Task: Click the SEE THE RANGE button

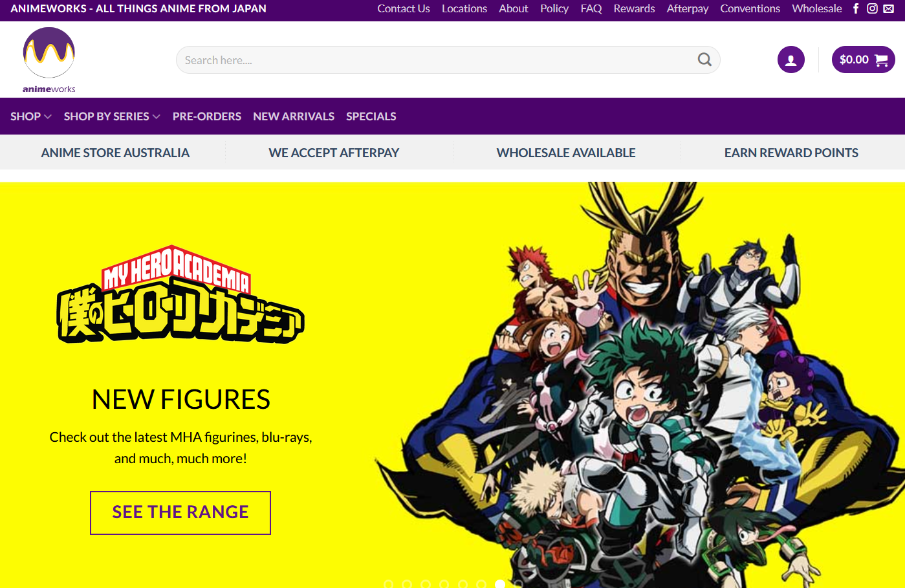Action: [180, 512]
